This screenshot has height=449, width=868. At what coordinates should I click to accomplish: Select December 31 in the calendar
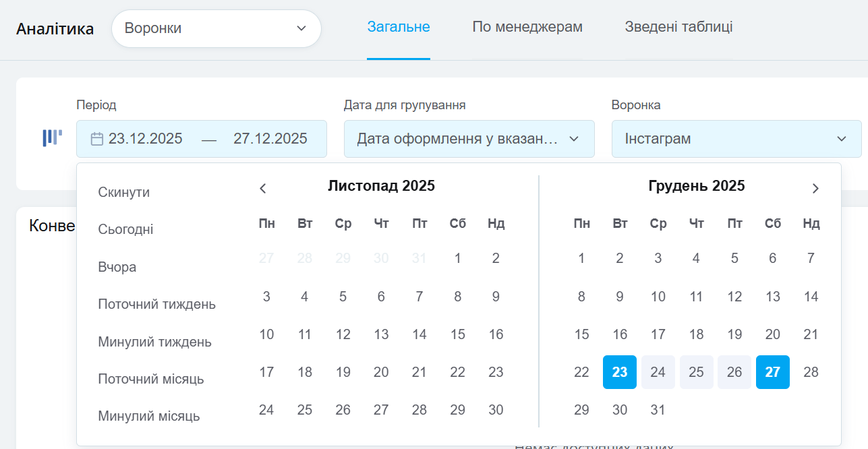[x=658, y=410]
